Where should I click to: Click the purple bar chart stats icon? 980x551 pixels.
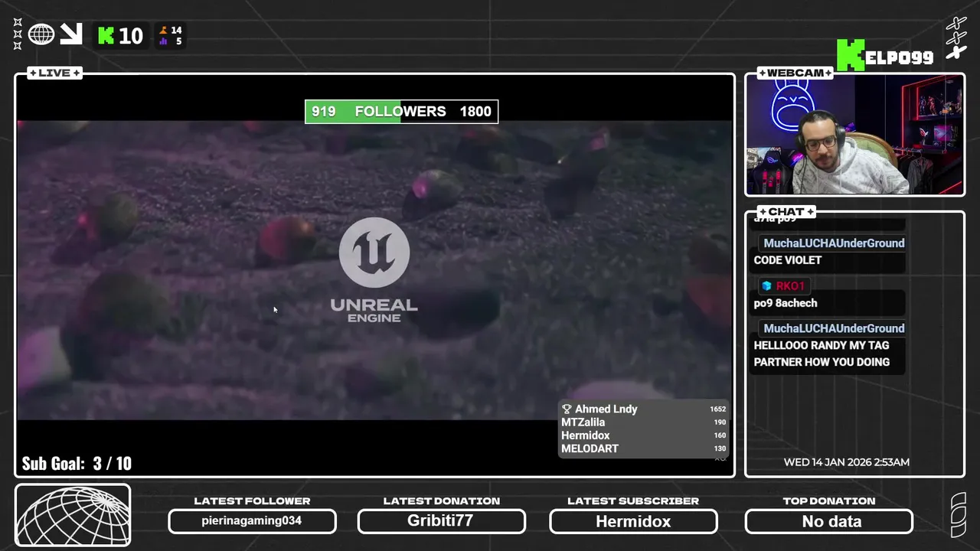coord(163,41)
